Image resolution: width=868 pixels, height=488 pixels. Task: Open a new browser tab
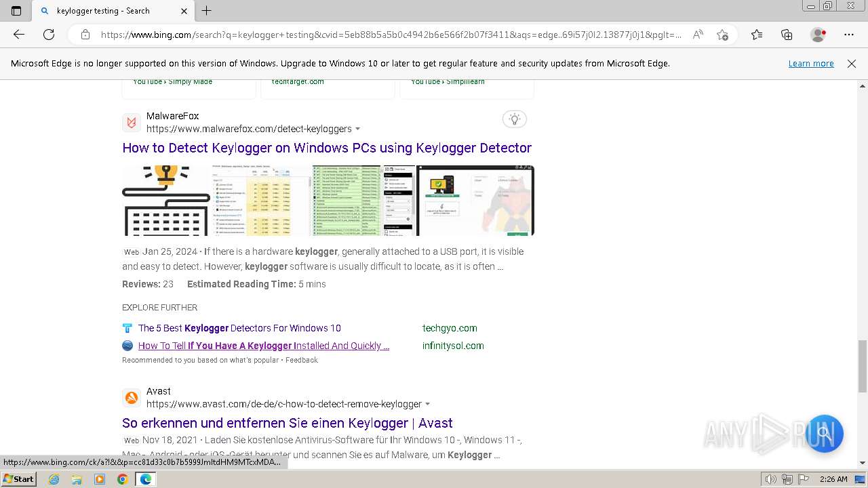pos(207,11)
